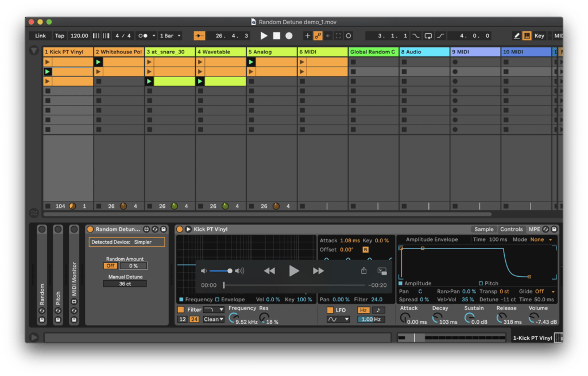Click the Link button

[x=40, y=36]
